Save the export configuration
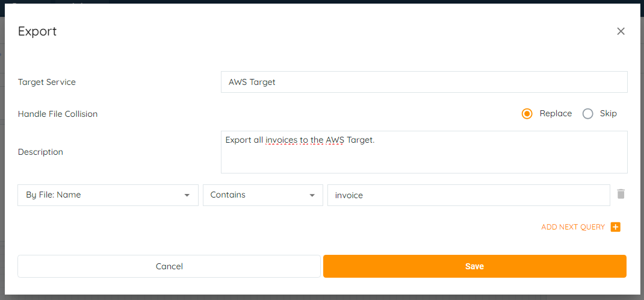The image size is (644, 300). [474, 266]
